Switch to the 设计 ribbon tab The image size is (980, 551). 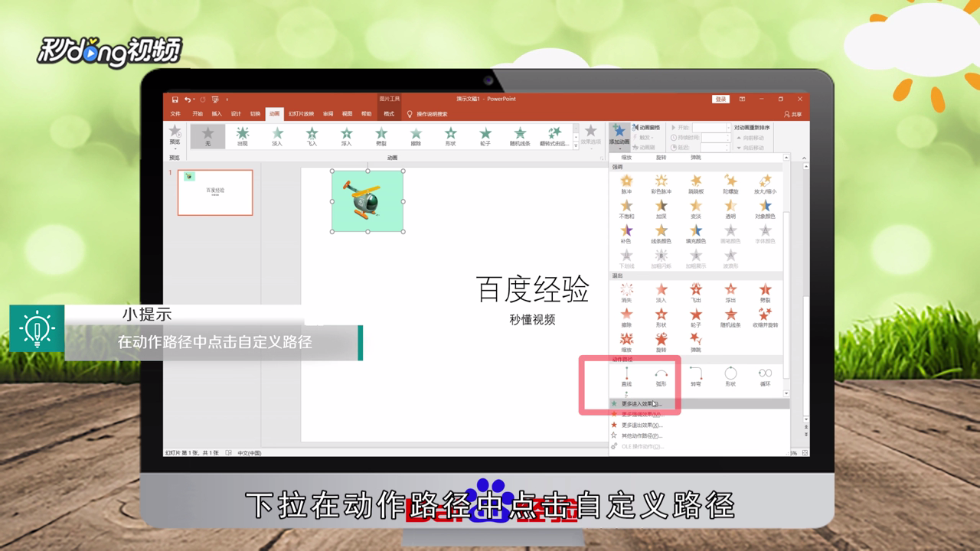point(236,114)
